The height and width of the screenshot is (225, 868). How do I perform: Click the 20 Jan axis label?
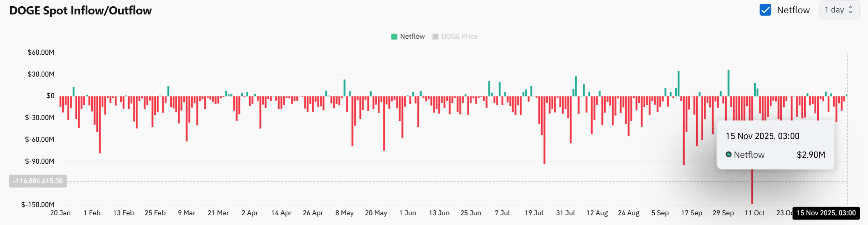(x=61, y=213)
